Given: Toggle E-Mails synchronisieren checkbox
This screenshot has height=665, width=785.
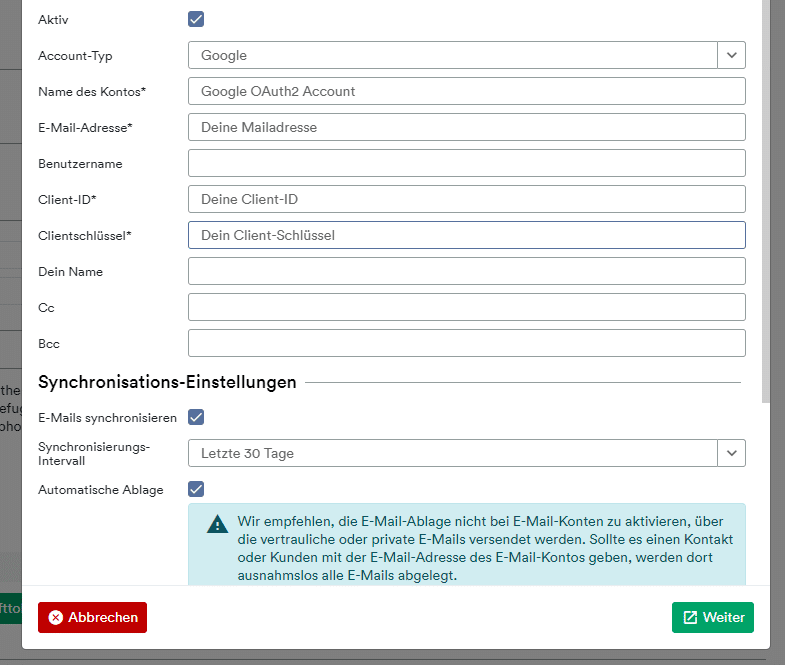Looking at the screenshot, I should tap(196, 417).
